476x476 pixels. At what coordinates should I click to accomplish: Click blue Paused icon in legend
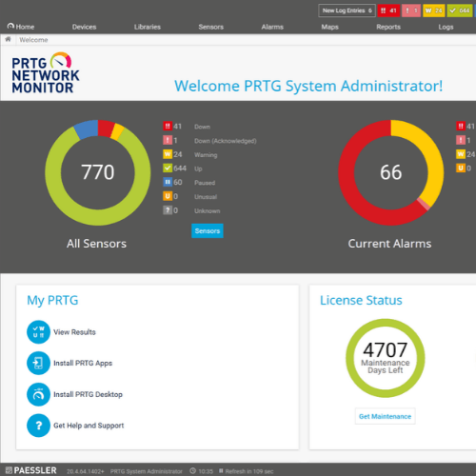pos(168,182)
